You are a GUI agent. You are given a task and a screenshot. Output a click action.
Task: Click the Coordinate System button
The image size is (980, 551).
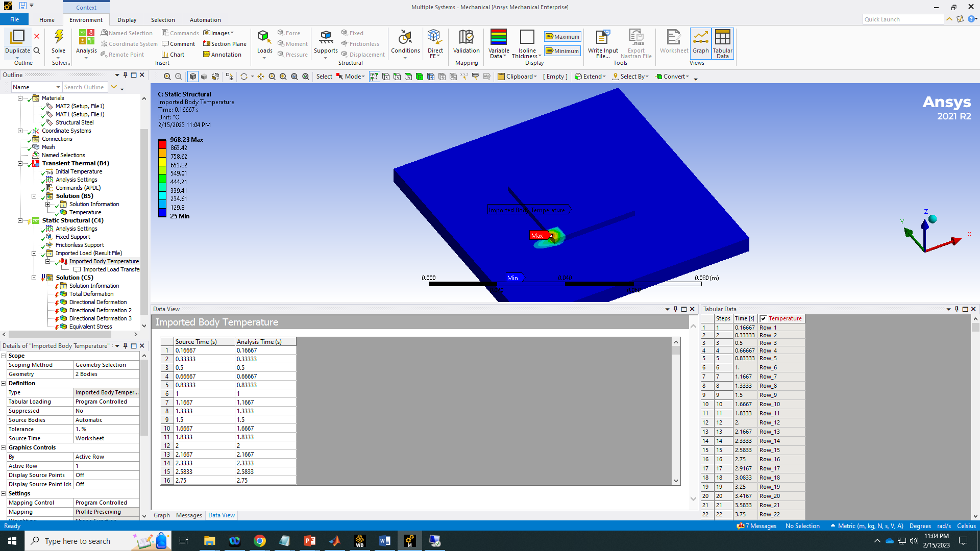[129, 44]
